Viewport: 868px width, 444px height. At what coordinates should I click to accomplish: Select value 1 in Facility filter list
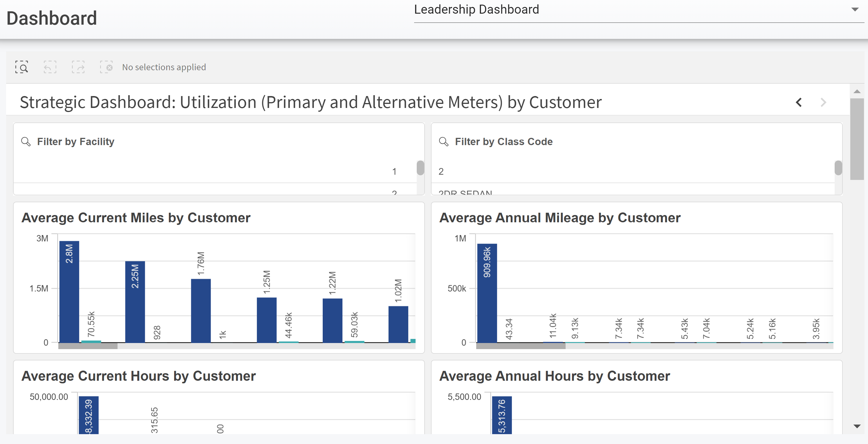394,172
